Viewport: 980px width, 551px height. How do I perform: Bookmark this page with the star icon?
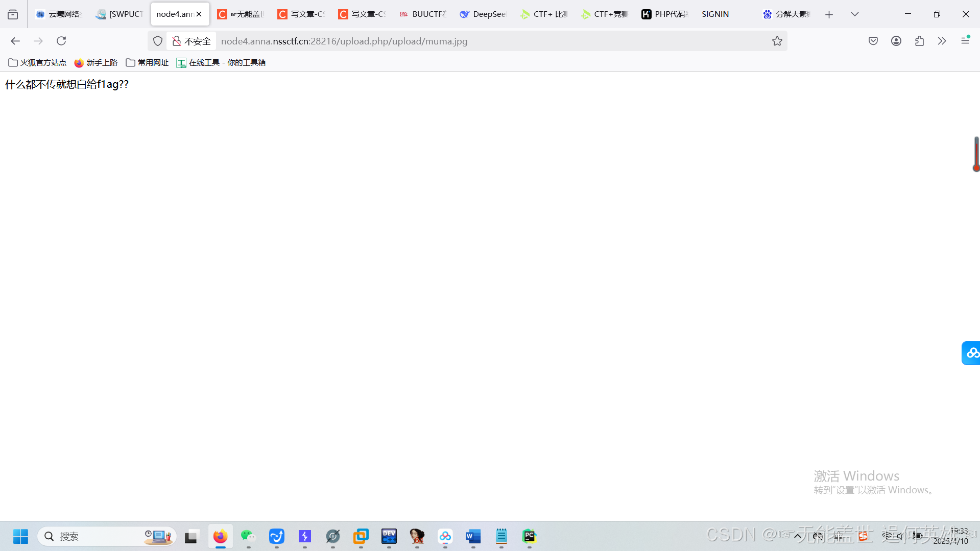(x=777, y=41)
